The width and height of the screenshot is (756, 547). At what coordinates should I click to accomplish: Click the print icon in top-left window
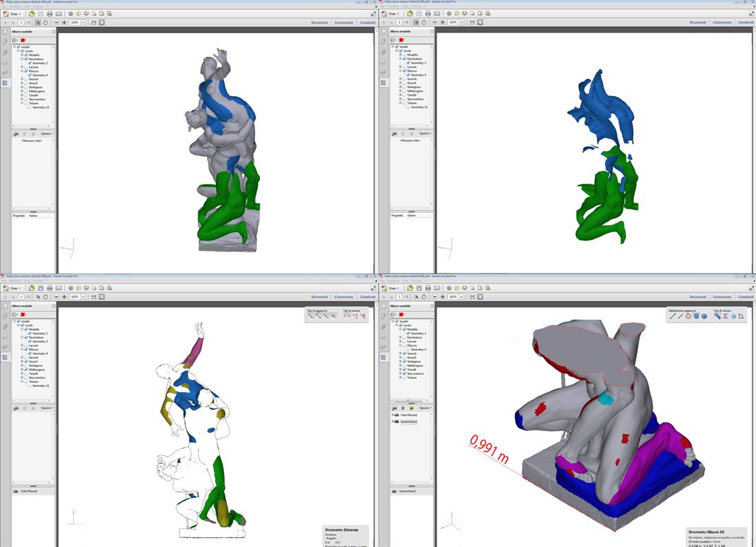tap(49, 13)
